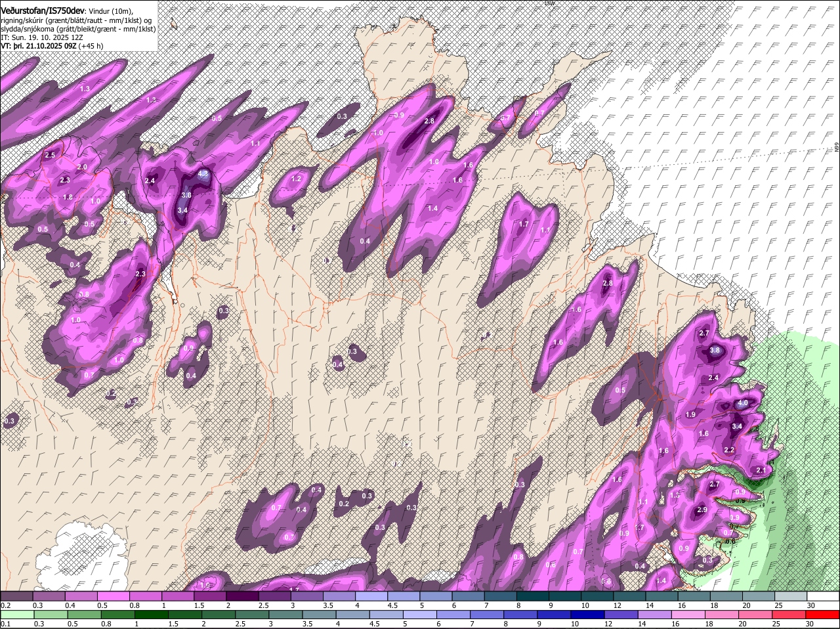Click the 'VT: þri. 21.10.2025 09Z (+45 h)' line

click(52, 46)
